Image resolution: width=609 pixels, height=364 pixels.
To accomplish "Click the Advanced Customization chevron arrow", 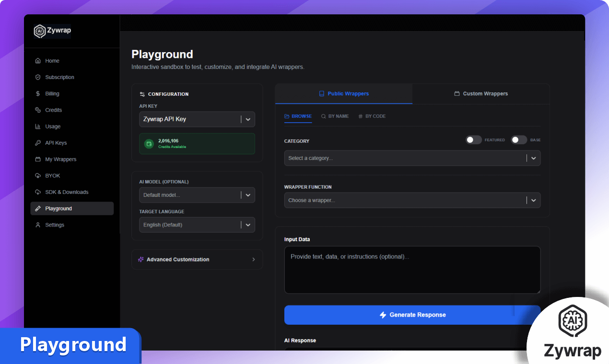I will 254,259.
